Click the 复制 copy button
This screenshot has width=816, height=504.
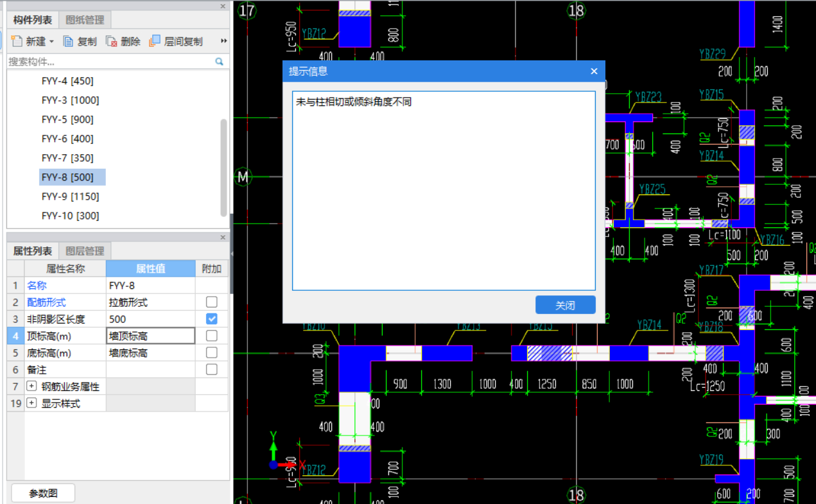[80, 41]
